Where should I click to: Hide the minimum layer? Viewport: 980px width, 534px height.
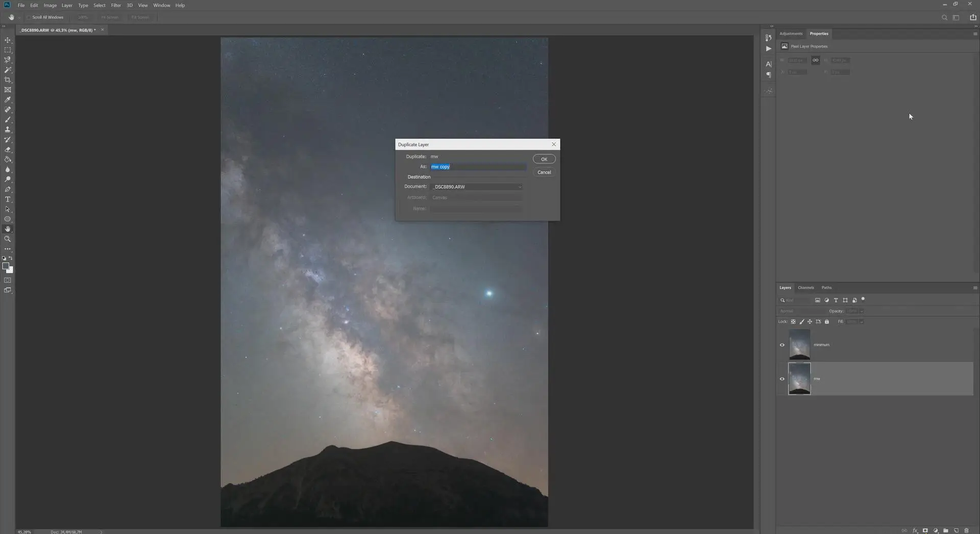[x=782, y=345]
